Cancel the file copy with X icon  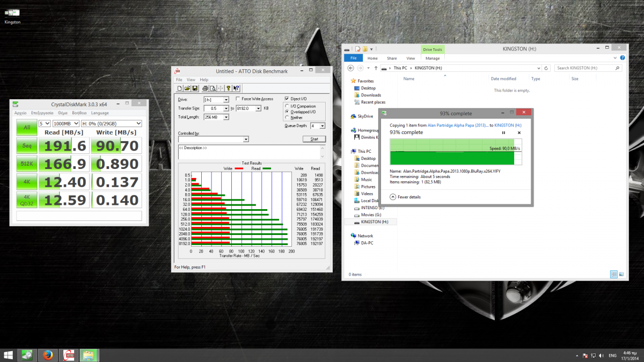(519, 132)
